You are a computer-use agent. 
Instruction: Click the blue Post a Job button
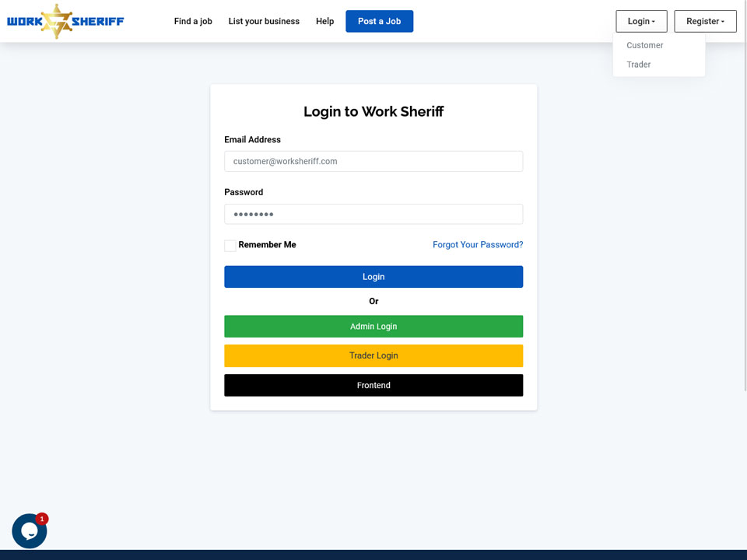click(x=379, y=22)
